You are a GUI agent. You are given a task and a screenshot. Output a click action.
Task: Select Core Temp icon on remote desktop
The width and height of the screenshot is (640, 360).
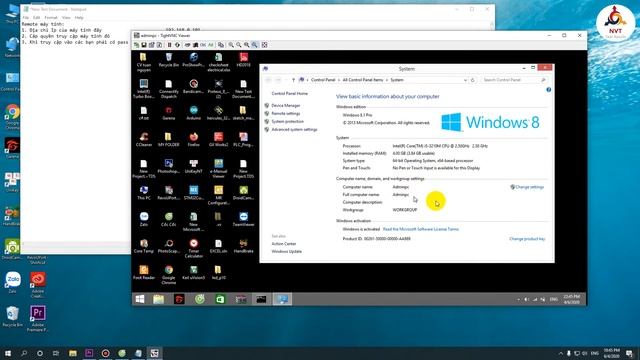144,246
